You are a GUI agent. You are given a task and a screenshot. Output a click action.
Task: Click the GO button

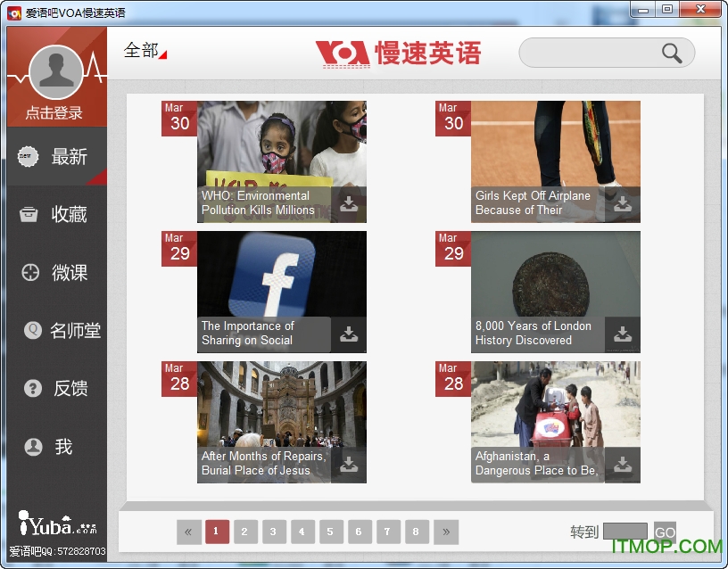coord(665,532)
